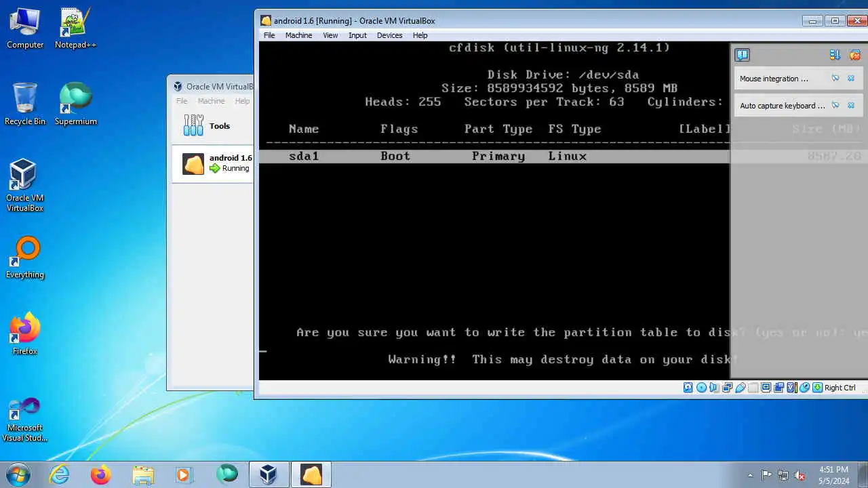Open Windows Explorer from the taskbar
Viewport: 868px width, 488px height.
[143, 474]
